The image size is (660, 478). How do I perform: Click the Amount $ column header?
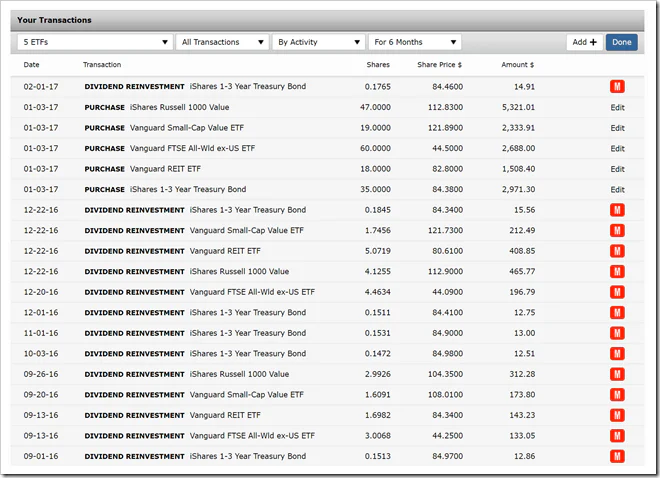click(x=517, y=65)
